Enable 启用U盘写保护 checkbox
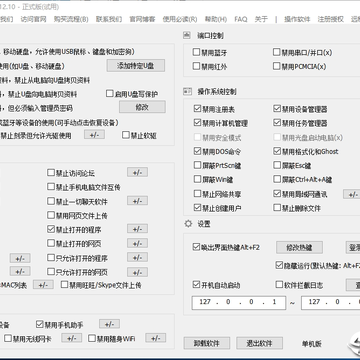 coord(110,94)
